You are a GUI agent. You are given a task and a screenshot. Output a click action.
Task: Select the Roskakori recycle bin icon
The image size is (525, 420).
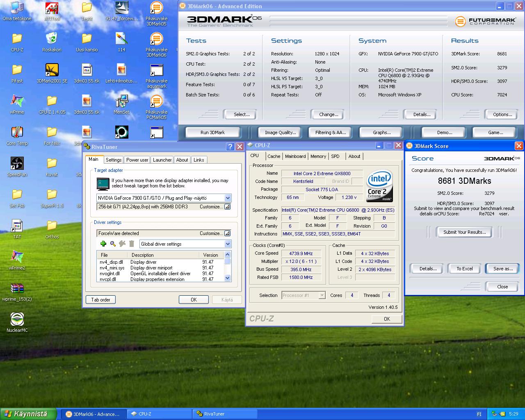(52, 42)
